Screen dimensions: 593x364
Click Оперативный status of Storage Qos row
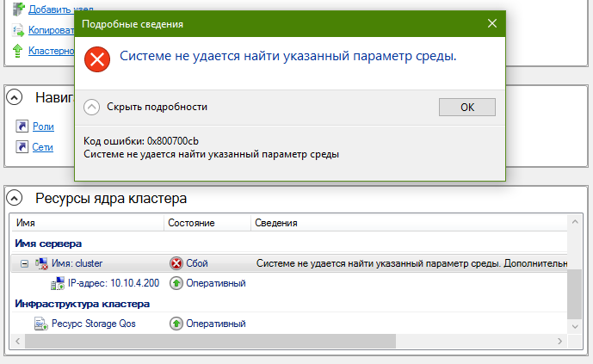tap(216, 324)
